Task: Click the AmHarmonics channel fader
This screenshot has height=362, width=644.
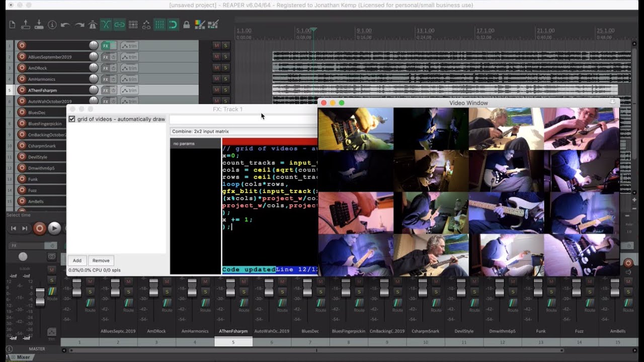Action: click(192, 288)
